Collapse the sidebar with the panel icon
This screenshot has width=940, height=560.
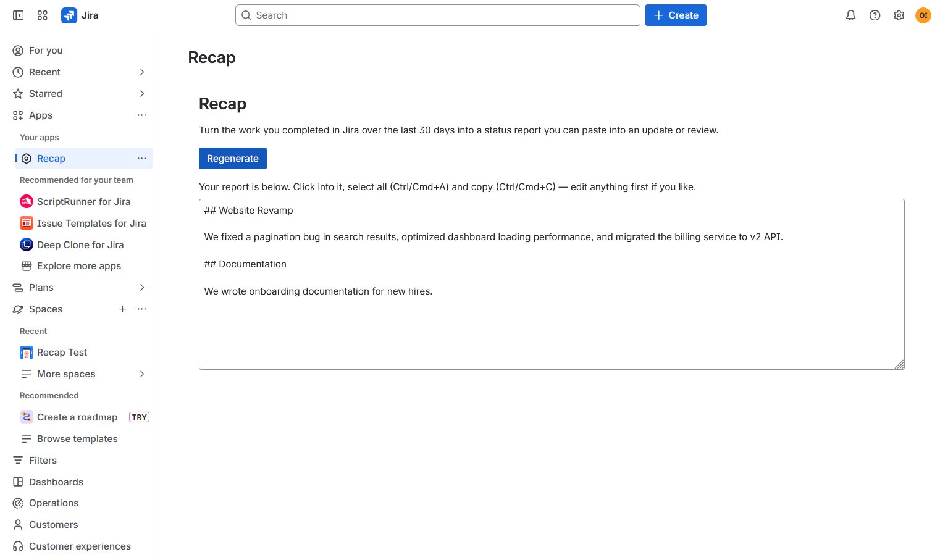(19, 15)
